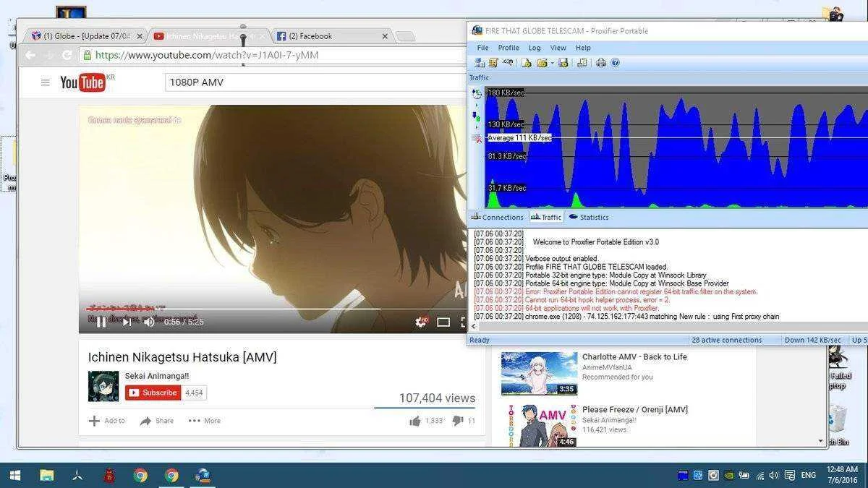Skip to next video in player
The width and height of the screenshot is (868, 488).
click(x=127, y=322)
